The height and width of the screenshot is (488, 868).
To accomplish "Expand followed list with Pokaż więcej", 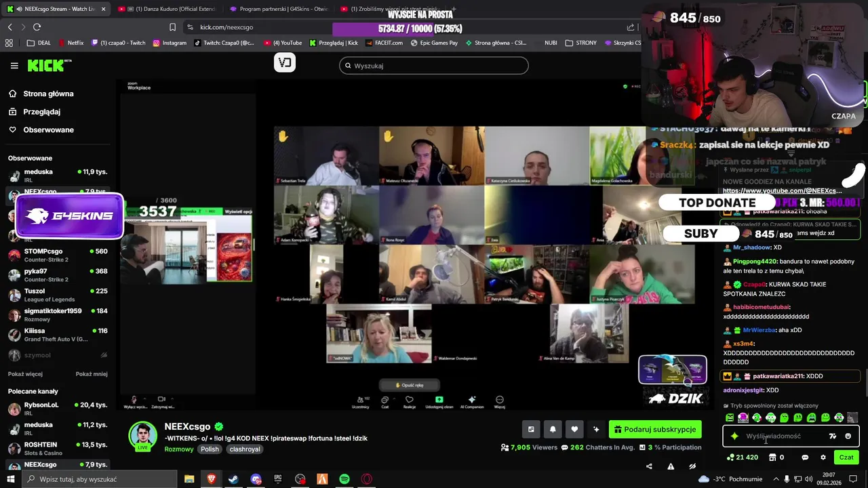I will point(25,374).
